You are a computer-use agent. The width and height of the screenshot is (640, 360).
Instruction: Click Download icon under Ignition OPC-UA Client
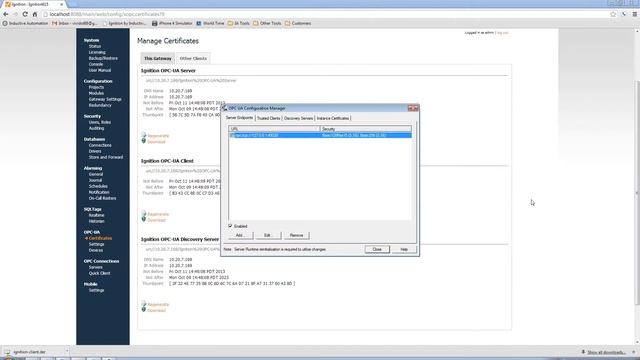(x=144, y=220)
